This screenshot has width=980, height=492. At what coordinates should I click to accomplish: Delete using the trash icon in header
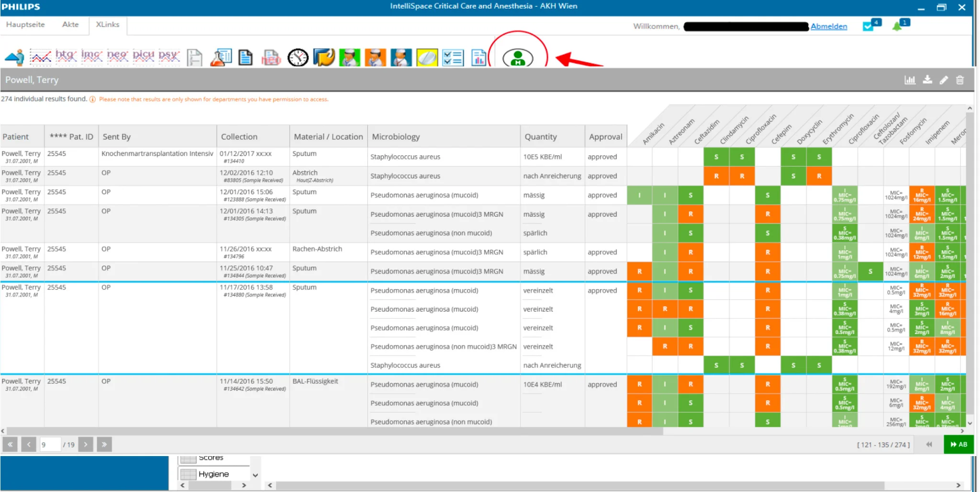(x=960, y=80)
